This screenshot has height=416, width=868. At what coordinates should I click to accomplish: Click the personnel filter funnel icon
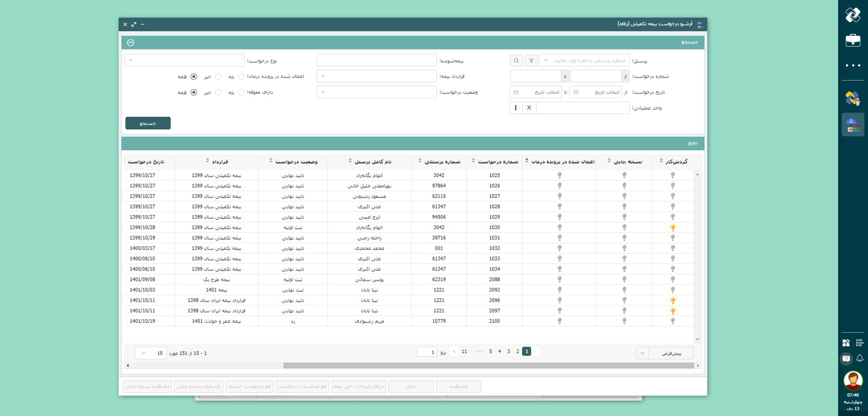pyautogui.click(x=531, y=61)
